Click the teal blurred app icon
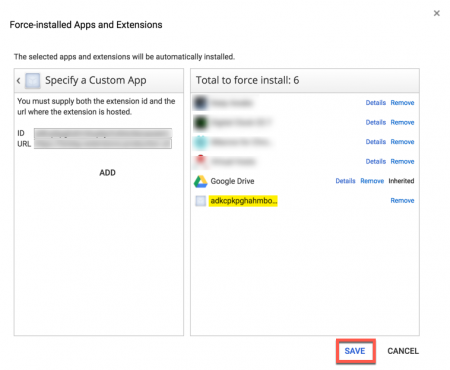The height and width of the screenshot is (370, 450). [201, 142]
